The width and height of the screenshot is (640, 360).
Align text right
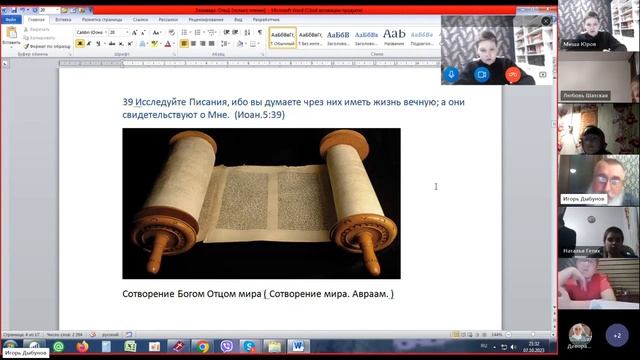click(x=202, y=43)
